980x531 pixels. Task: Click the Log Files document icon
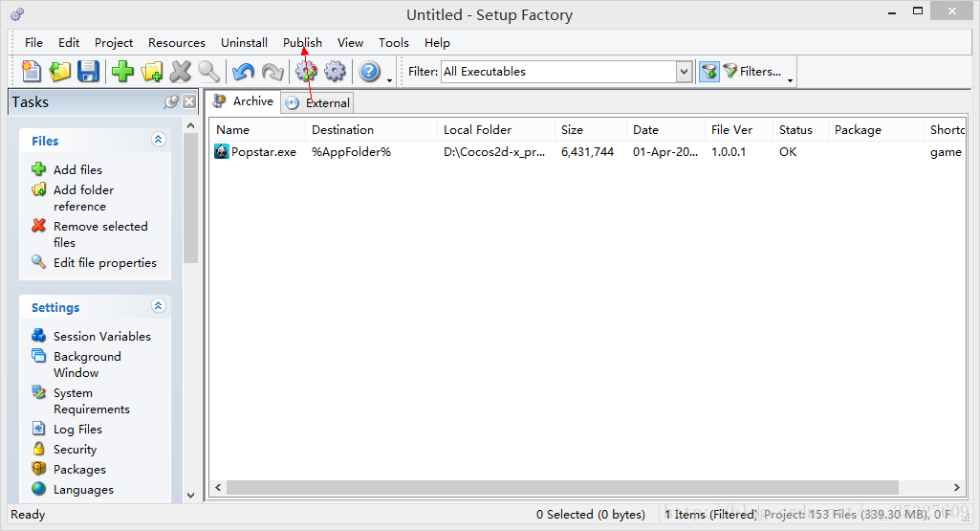click(x=39, y=429)
